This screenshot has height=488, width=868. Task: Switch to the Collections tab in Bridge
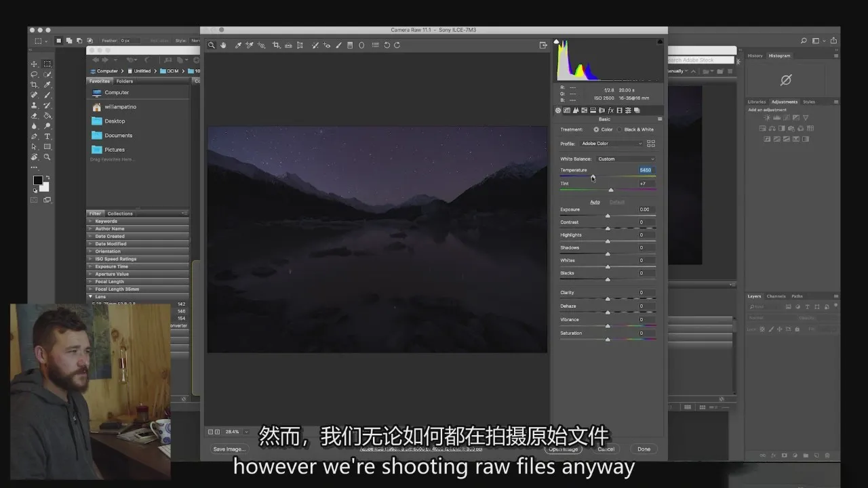[x=120, y=213]
